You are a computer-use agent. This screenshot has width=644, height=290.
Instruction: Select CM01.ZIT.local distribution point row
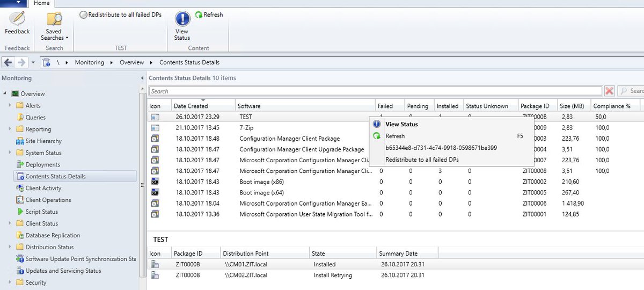click(396, 264)
